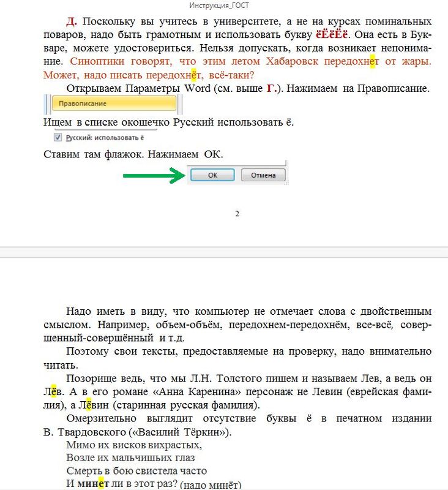Screen dimensions: 448x490
Task: Click the green arrow pointing to OK
Action: pos(153,176)
